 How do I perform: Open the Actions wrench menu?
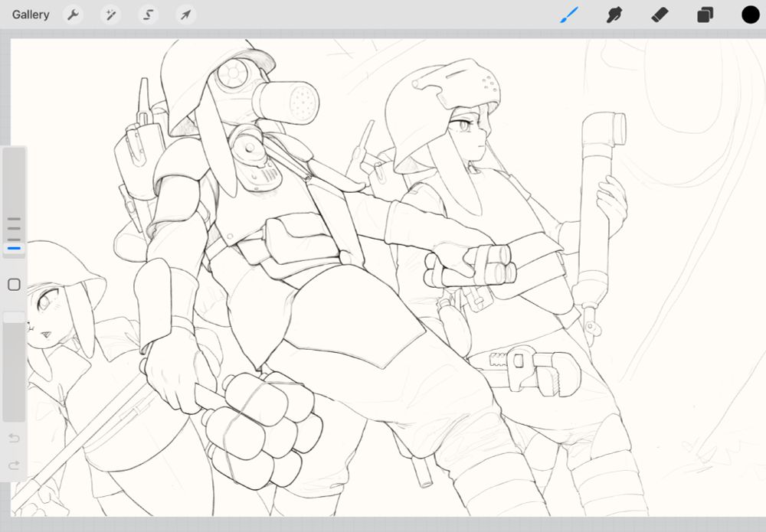73,15
